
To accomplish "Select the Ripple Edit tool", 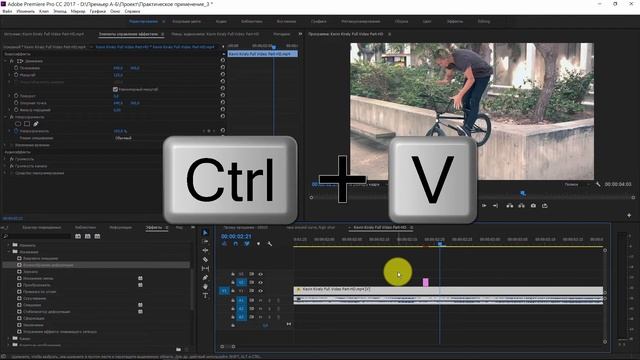I will pos(205,250).
